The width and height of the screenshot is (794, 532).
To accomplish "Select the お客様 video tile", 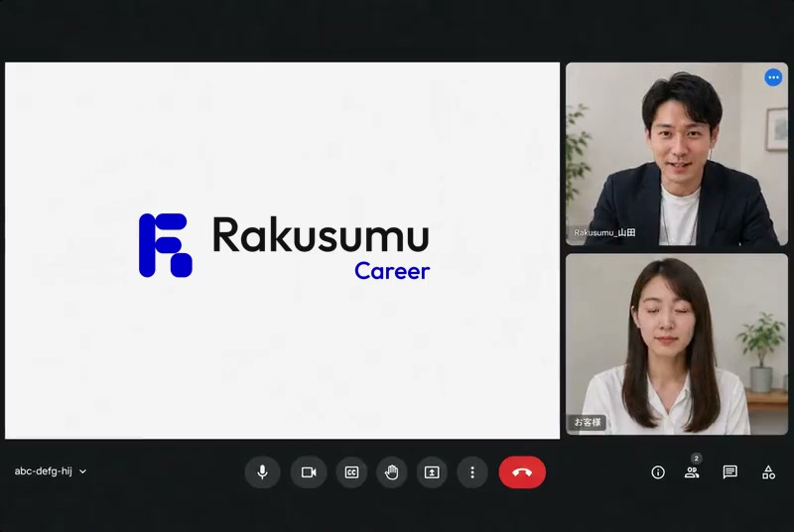I will (677, 344).
